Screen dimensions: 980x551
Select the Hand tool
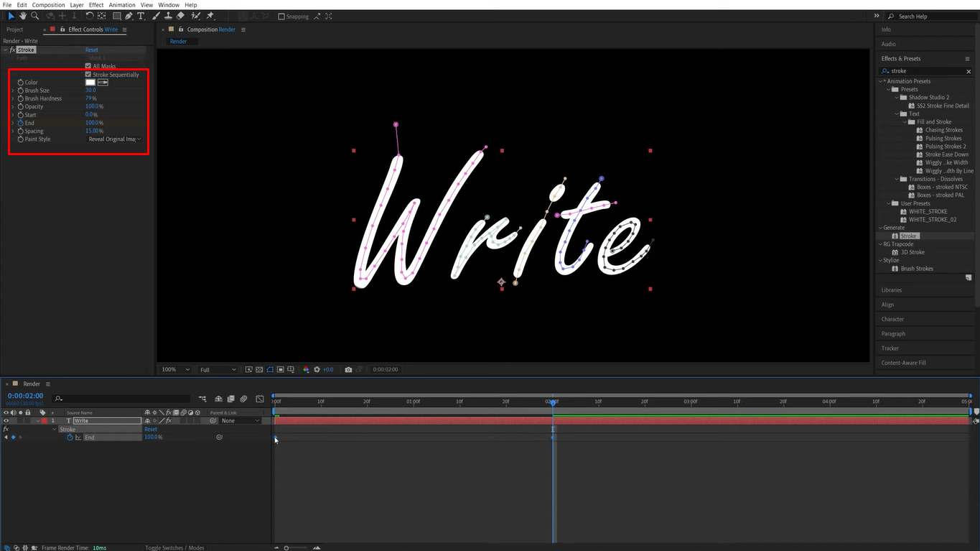pos(24,16)
